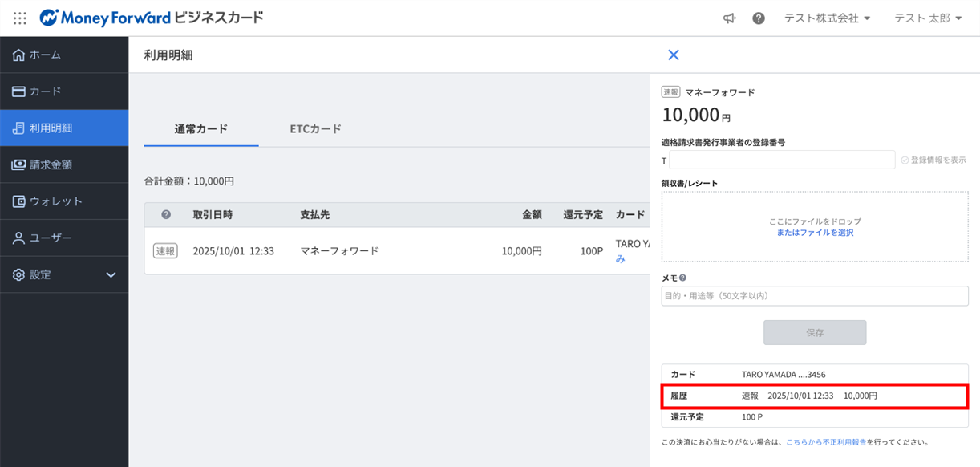
Task: Click the memo help icon
Action: tap(682, 278)
